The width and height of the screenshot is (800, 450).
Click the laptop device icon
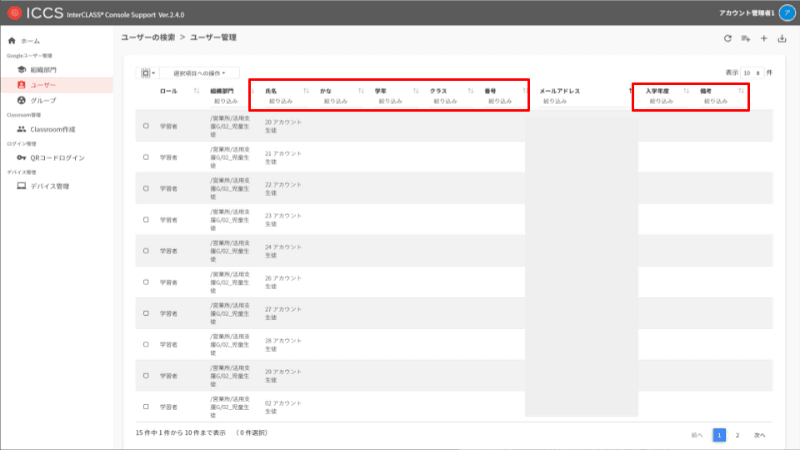21,186
